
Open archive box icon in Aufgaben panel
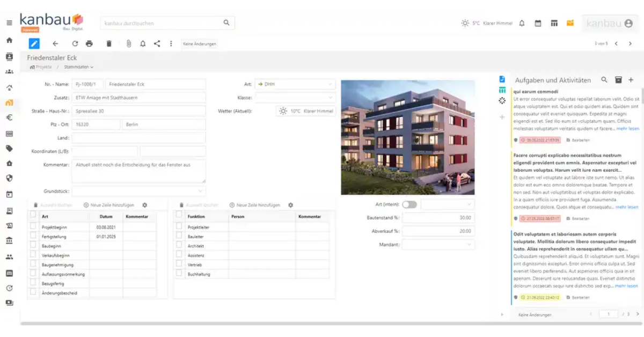click(618, 79)
